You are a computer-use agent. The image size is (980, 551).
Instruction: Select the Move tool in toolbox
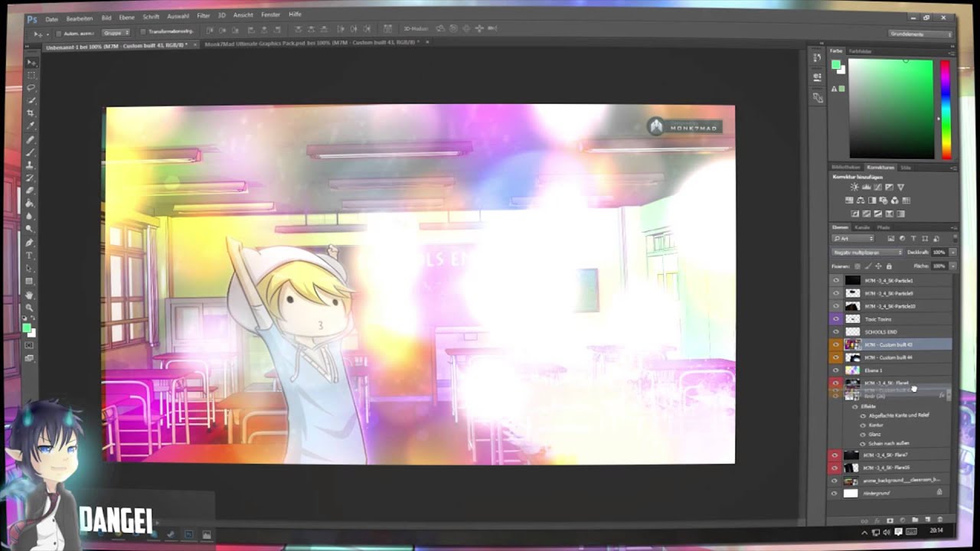[31, 61]
